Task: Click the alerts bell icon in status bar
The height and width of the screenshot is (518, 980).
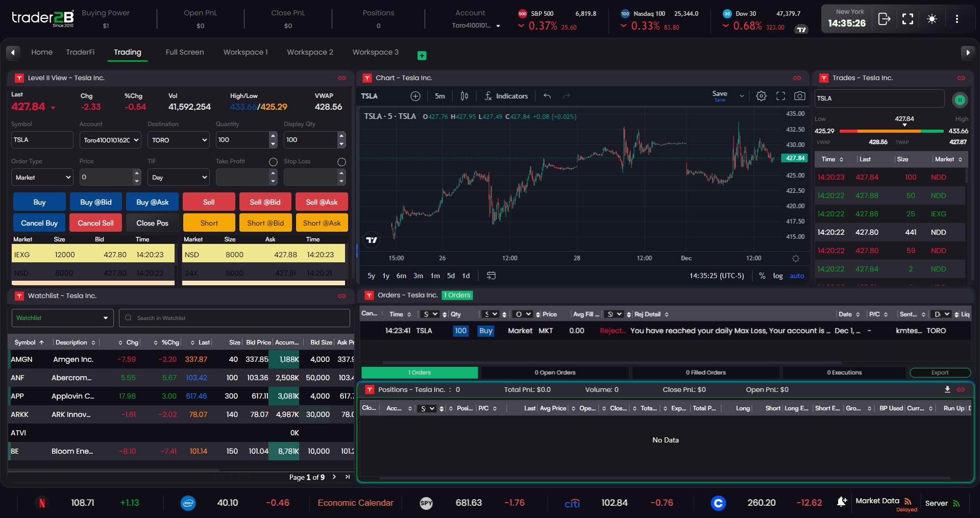Action: click(x=842, y=502)
